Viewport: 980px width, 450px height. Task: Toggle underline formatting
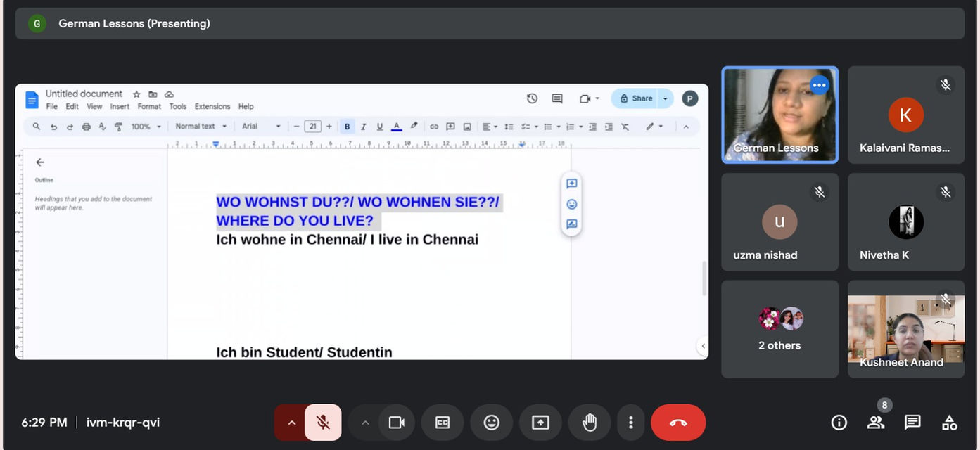[x=380, y=127]
